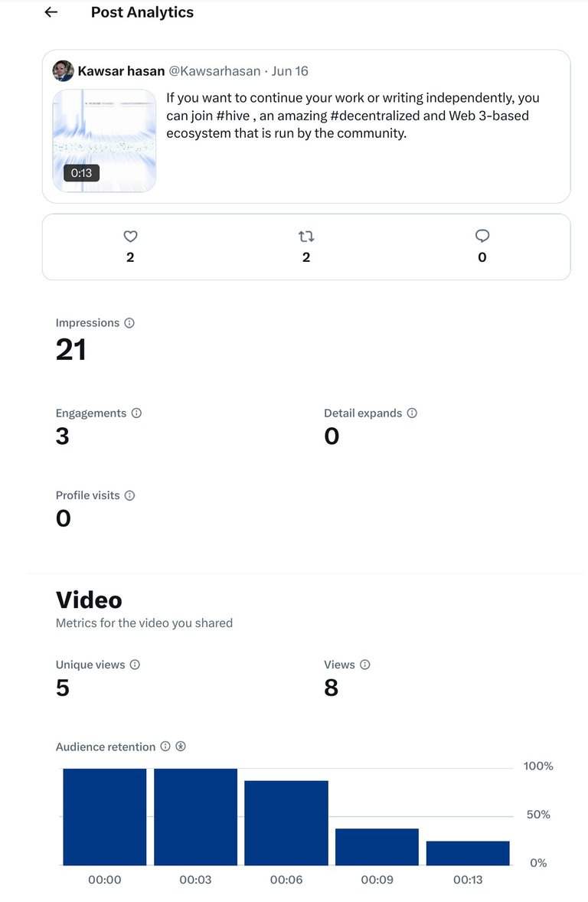
Task: Go back using the arrow icon
Action: tap(51, 12)
